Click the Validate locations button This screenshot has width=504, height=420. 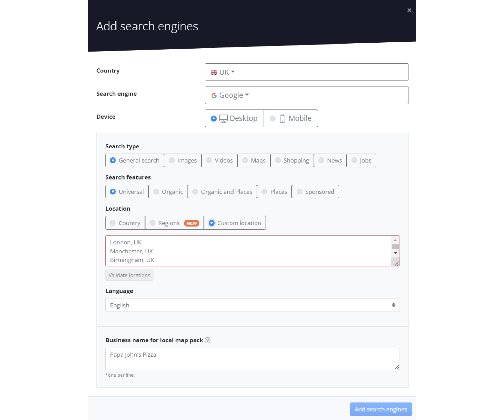(129, 275)
